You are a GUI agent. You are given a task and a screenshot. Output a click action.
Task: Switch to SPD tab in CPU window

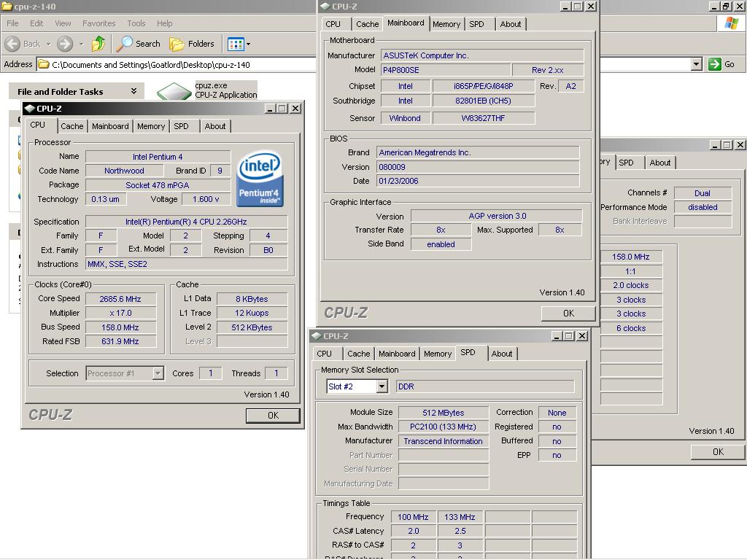[x=181, y=126]
